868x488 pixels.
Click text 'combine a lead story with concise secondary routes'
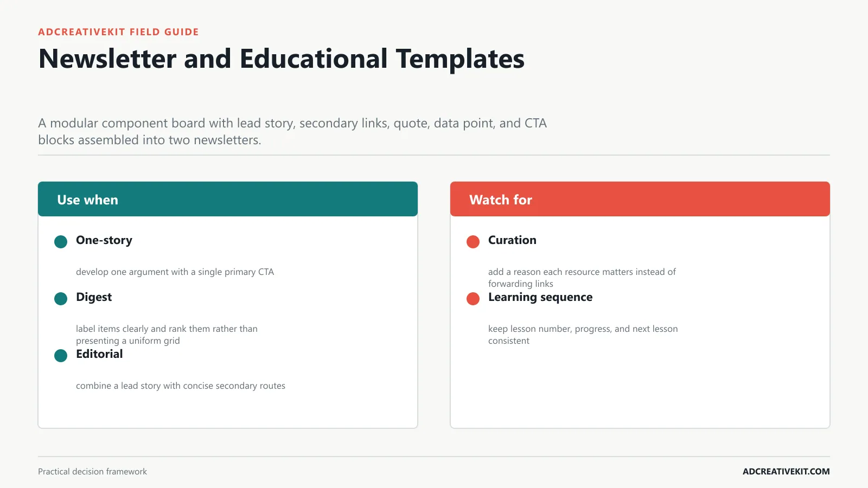tap(181, 386)
